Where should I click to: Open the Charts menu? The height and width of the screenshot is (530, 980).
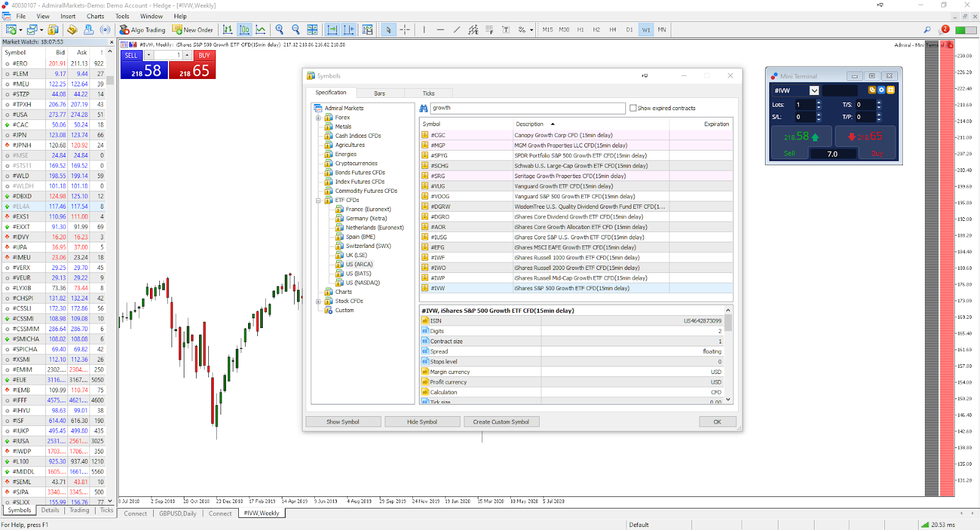coord(96,16)
